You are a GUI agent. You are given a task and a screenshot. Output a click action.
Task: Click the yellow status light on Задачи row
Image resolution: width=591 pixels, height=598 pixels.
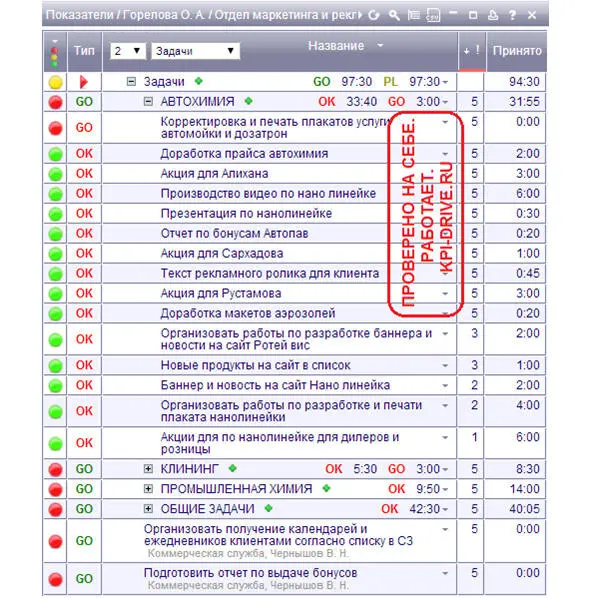click(55, 82)
